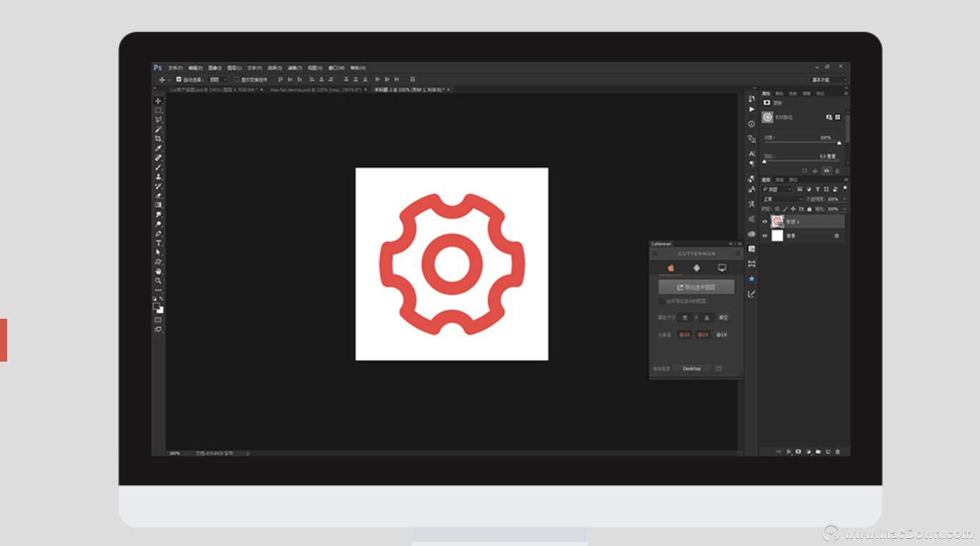Switch to the Cut document tab at 146%
The image size is (980, 546).
(x=215, y=90)
